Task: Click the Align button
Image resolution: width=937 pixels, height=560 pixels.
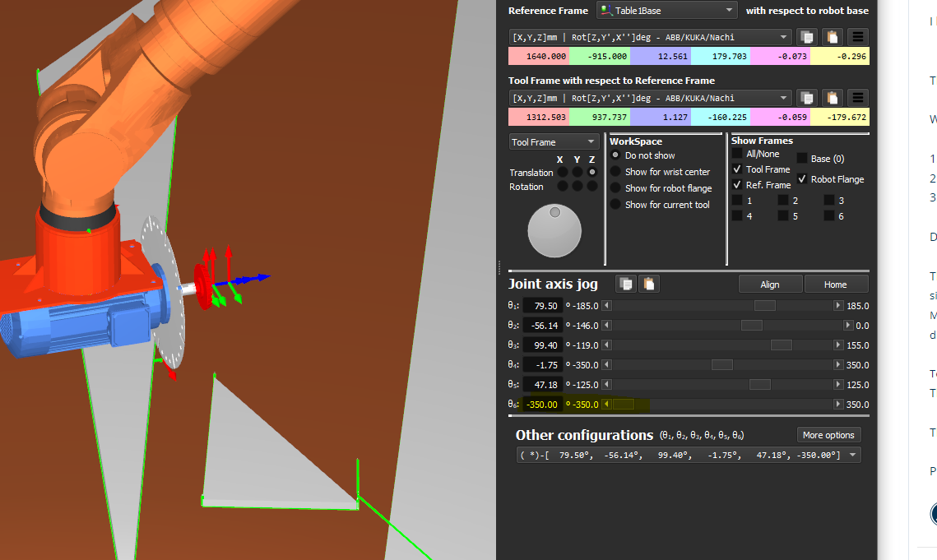Action: (x=769, y=285)
